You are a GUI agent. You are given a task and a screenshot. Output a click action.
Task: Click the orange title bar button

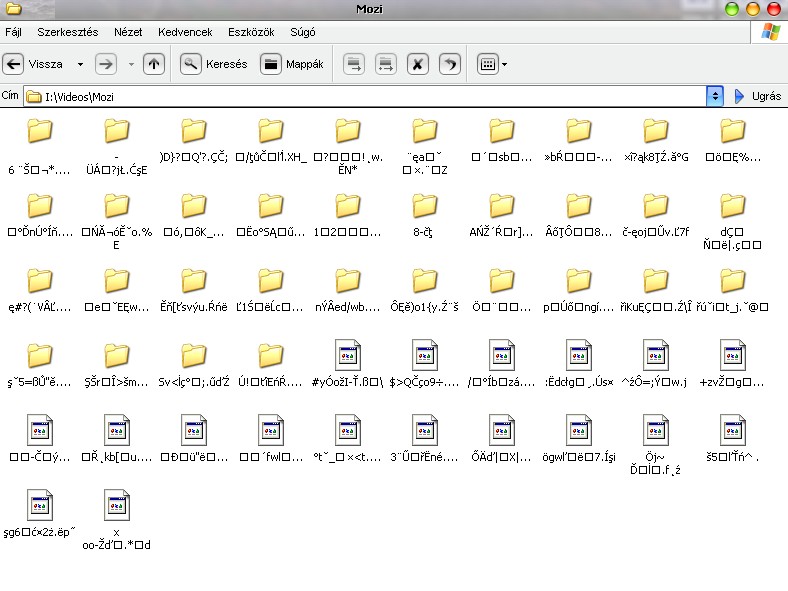point(753,9)
